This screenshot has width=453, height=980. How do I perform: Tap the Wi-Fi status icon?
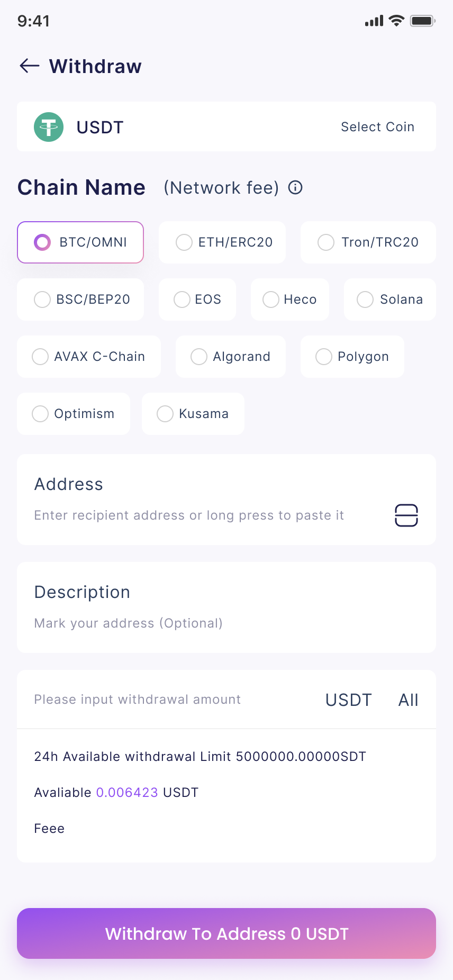pos(396,21)
